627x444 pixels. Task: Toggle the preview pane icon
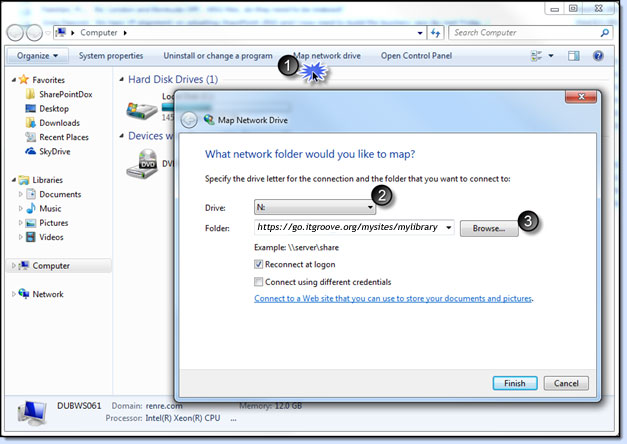(574, 56)
